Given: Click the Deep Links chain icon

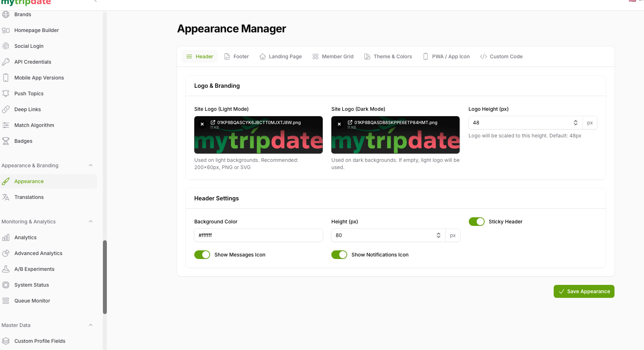Looking at the screenshot, I should 6,109.
